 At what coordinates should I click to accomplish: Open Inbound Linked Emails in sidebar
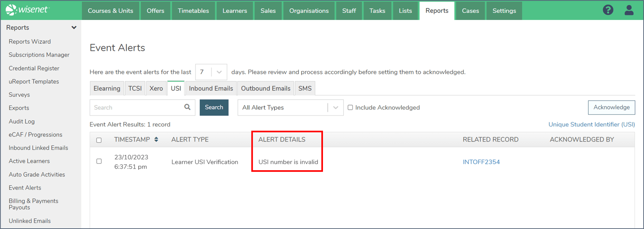coord(38,148)
